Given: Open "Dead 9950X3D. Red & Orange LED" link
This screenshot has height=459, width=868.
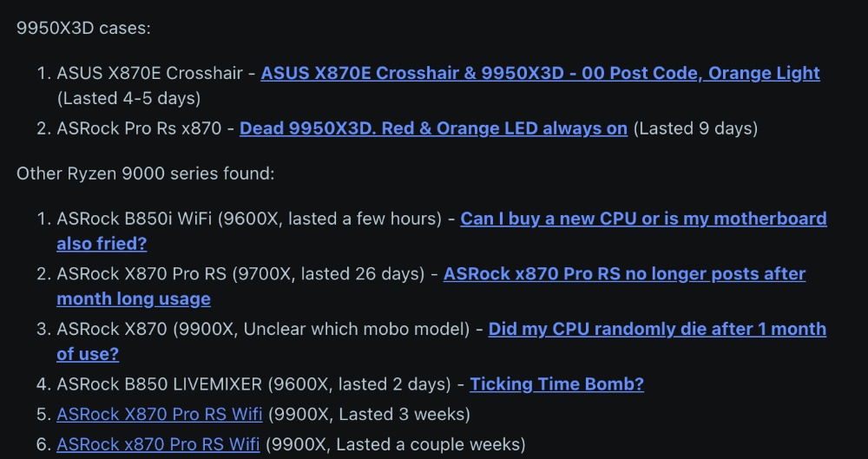Looking at the screenshot, I should click(433, 128).
